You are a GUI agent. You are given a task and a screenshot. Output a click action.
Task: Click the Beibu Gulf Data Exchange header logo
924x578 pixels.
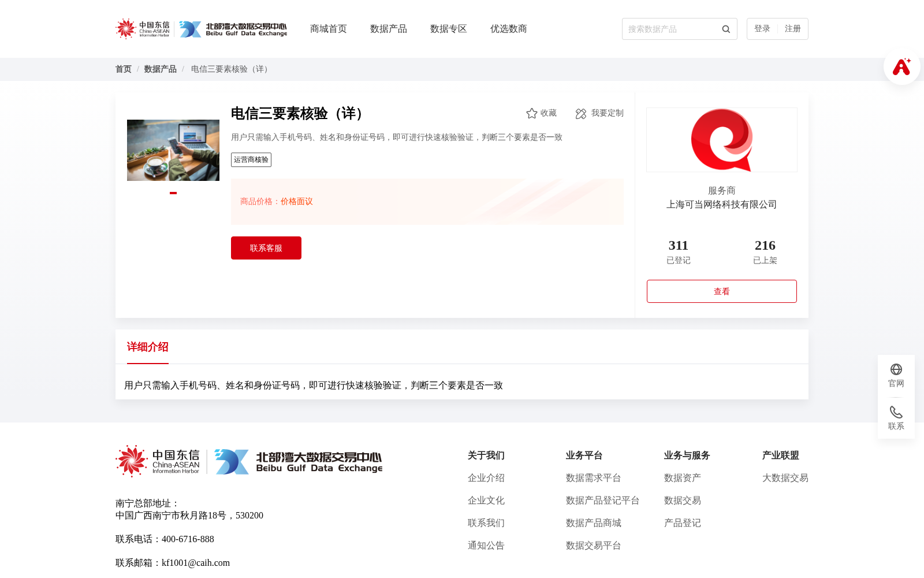(233, 29)
